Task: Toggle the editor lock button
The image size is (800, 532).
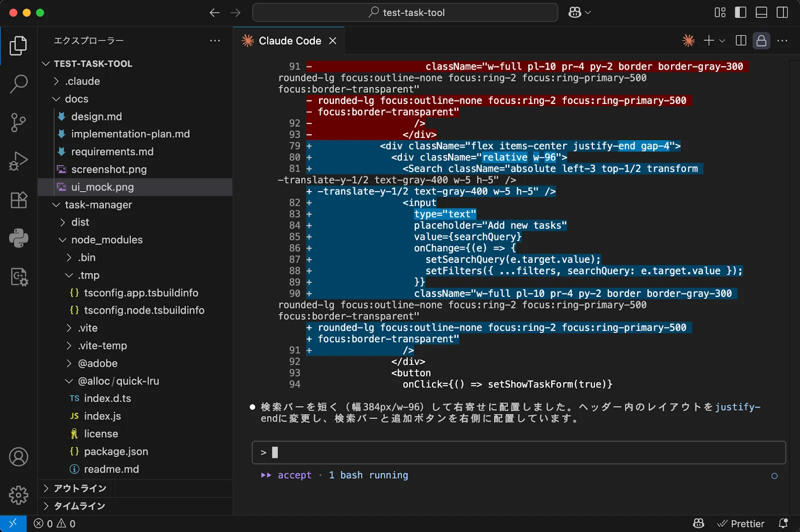Action: (x=761, y=41)
